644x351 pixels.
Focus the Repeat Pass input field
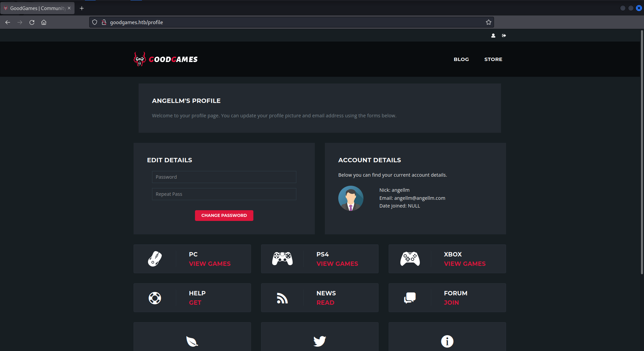224,194
